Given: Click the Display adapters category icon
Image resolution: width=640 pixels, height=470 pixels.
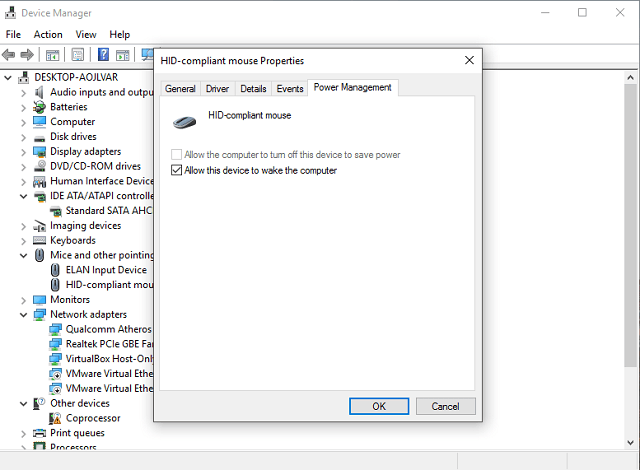Looking at the screenshot, I should [40, 152].
